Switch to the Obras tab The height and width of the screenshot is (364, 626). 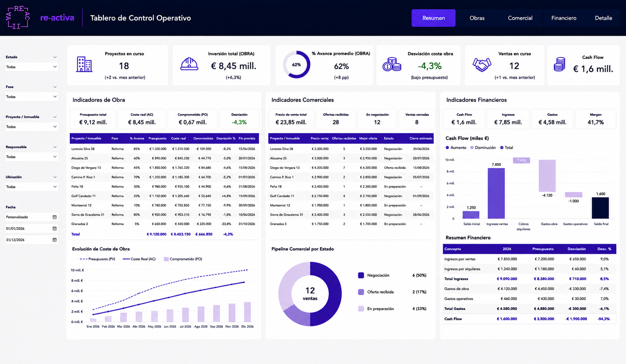pyautogui.click(x=477, y=18)
